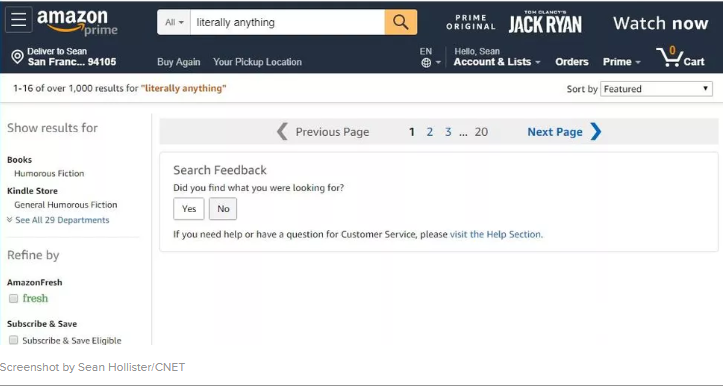Click the No feedback button
This screenshot has height=387, width=726.
(x=223, y=209)
